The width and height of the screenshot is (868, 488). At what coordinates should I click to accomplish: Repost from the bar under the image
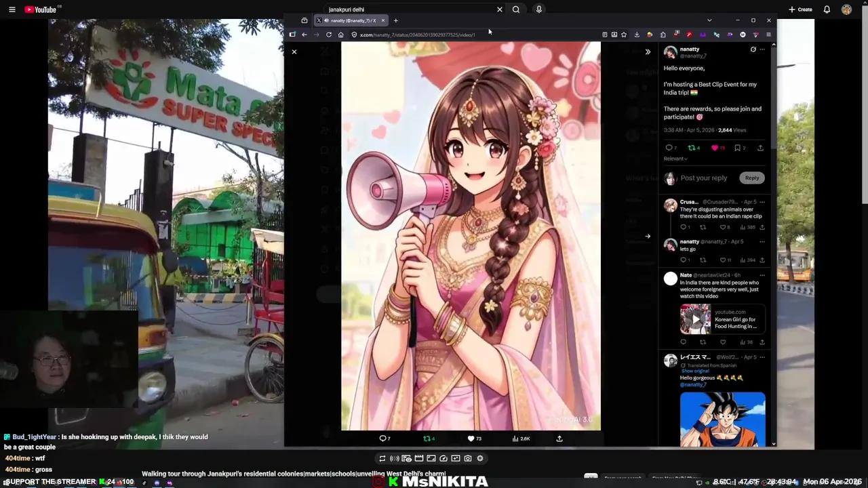429,439
